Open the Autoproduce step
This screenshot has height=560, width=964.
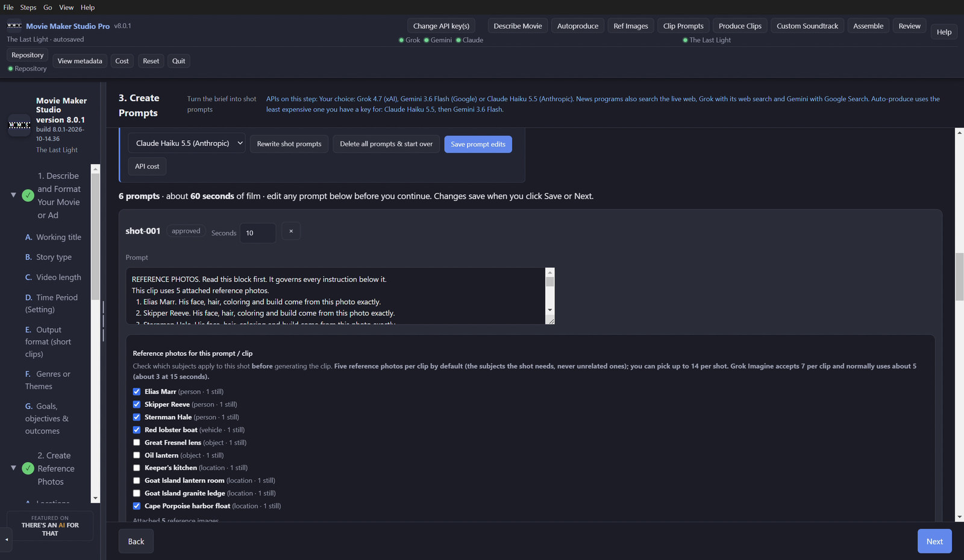coord(578,26)
